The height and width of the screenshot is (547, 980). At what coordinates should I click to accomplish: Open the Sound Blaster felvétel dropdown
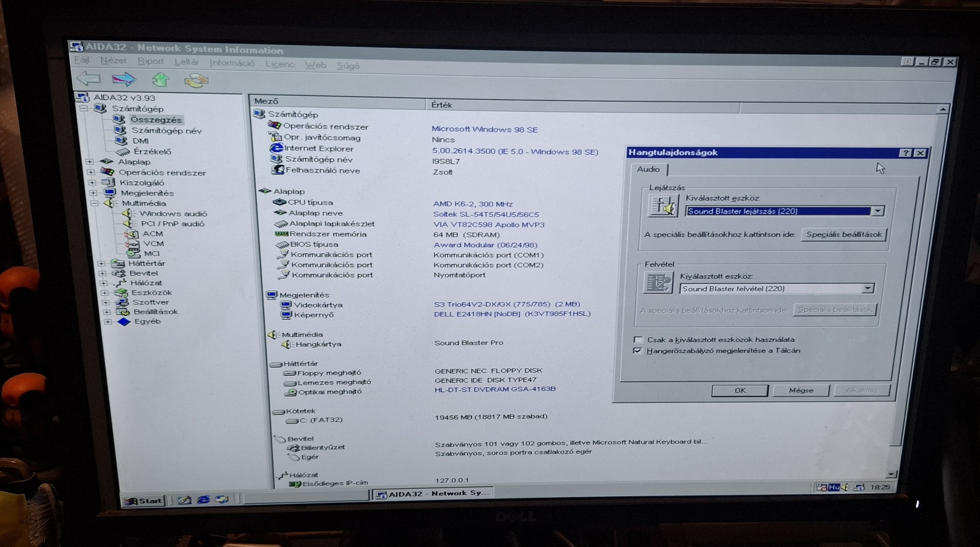point(868,288)
